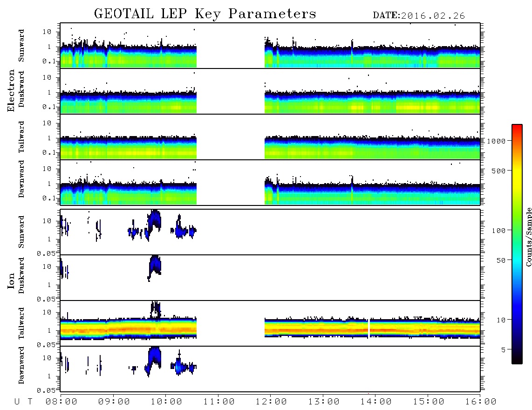Click the 100 color bar tick label
Screen dimensions: 532x410
pos(499,231)
